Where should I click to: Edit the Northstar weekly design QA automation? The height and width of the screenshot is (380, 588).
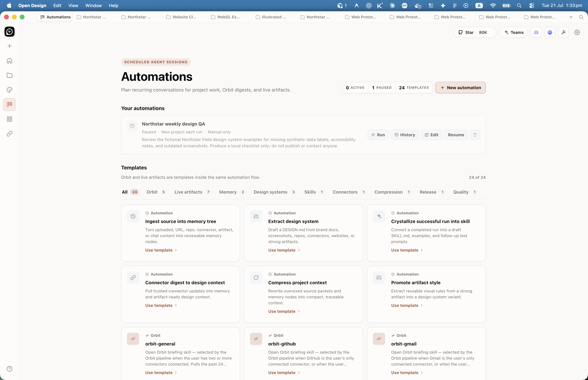431,135
